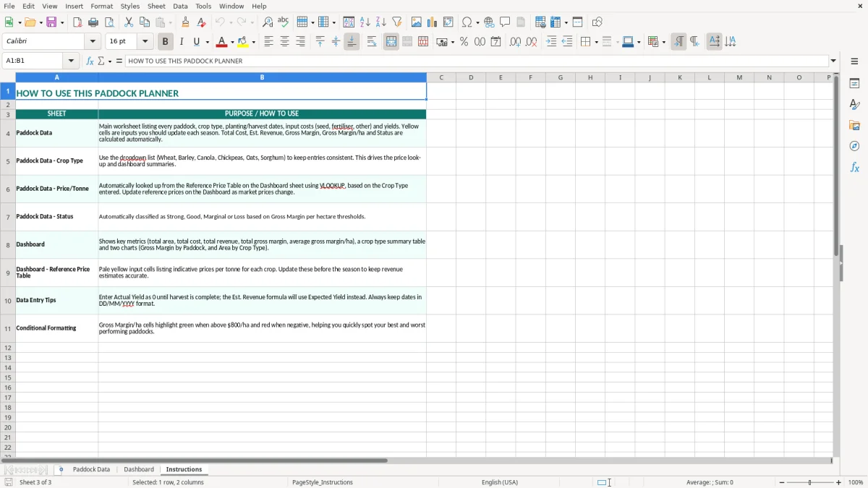Click the Clear Direct Formatting icon
This screenshot has width=868, height=488.
pyautogui.click(x=201, y=22)
